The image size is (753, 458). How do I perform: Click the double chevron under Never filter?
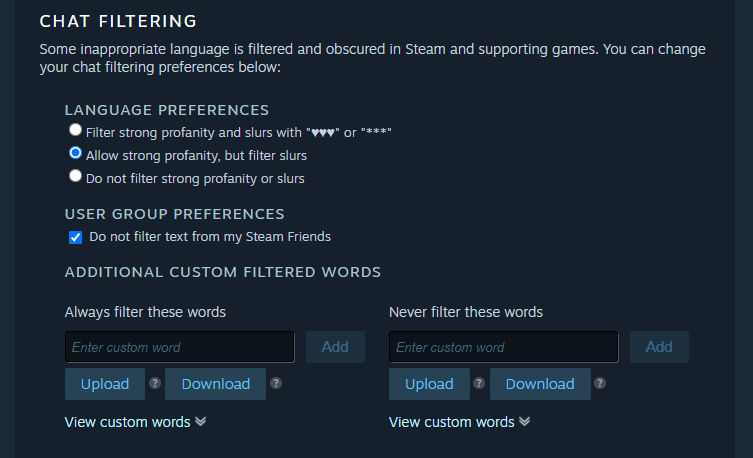[525, 422]
